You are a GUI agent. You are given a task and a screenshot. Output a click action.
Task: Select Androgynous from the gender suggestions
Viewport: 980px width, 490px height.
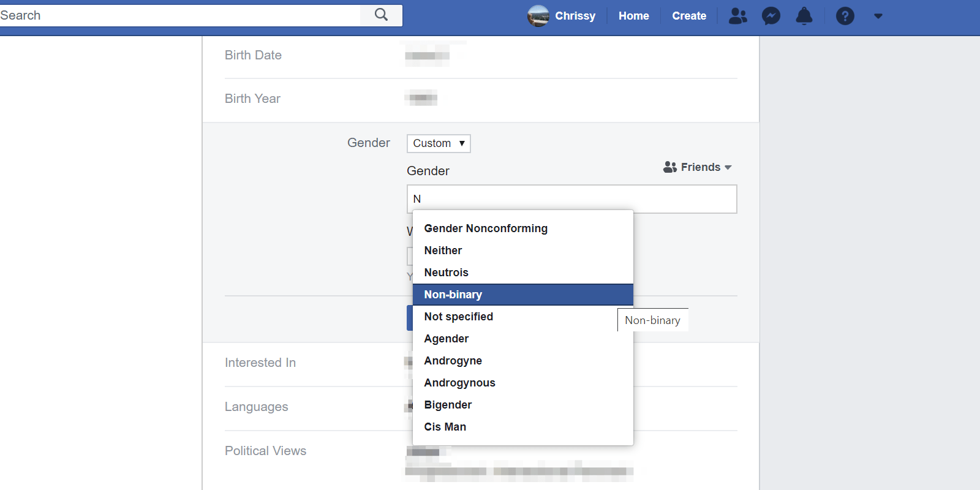coord(523,383)
